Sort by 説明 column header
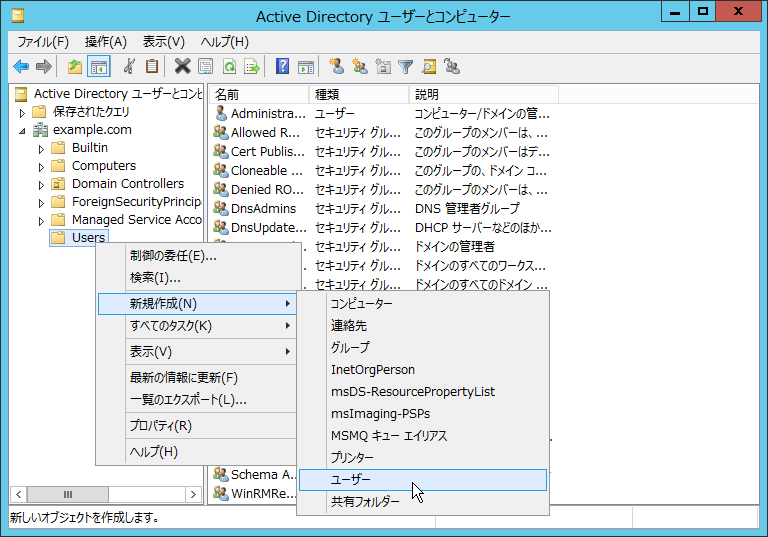Screen dimensions: 768x537 coord(484,95)
